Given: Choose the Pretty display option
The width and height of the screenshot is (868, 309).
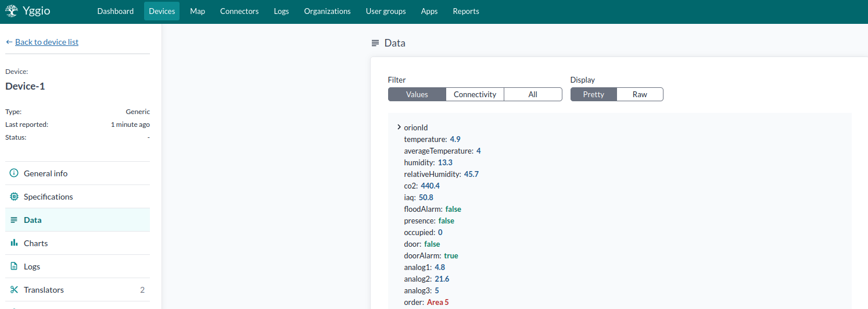Looking at the screenshot, I should 593,94.
